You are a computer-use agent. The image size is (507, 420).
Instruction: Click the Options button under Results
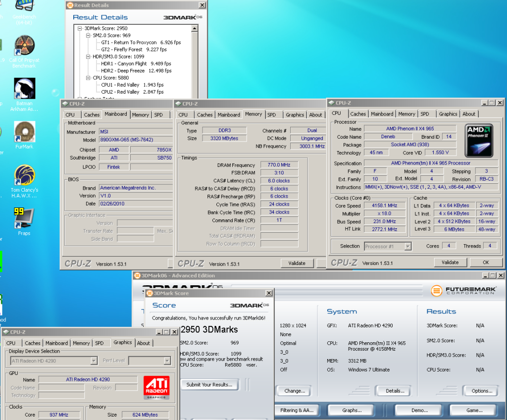481,391
